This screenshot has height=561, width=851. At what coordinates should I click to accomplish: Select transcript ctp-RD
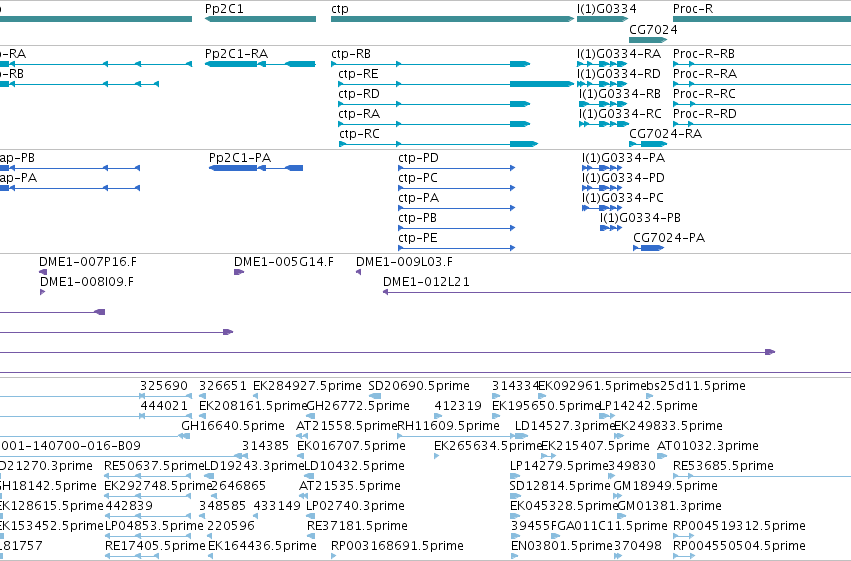click(x=434, y=104)
